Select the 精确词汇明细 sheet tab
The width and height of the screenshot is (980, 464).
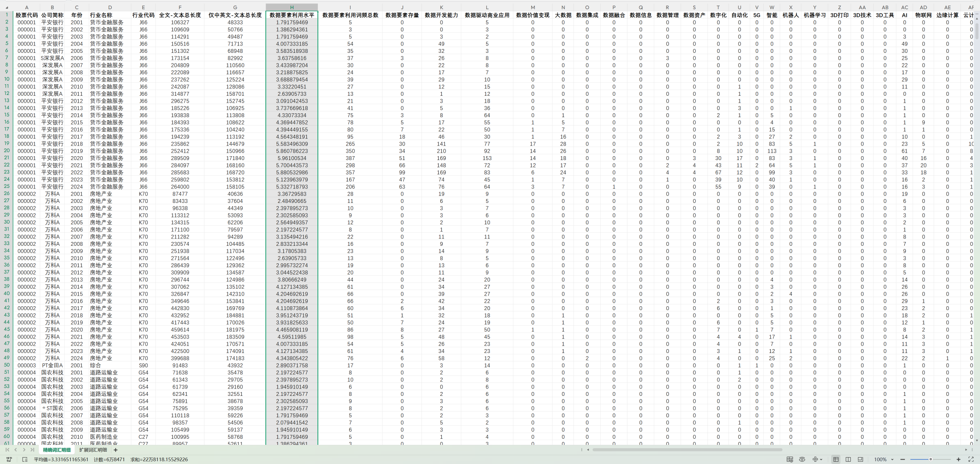pos(57,450)
